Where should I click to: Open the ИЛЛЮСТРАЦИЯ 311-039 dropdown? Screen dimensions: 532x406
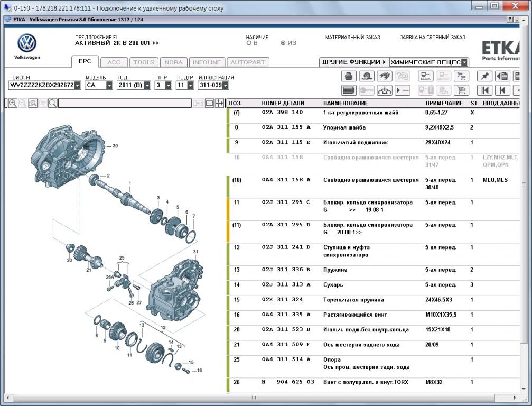pyautogui.click(x=225, y=85)
